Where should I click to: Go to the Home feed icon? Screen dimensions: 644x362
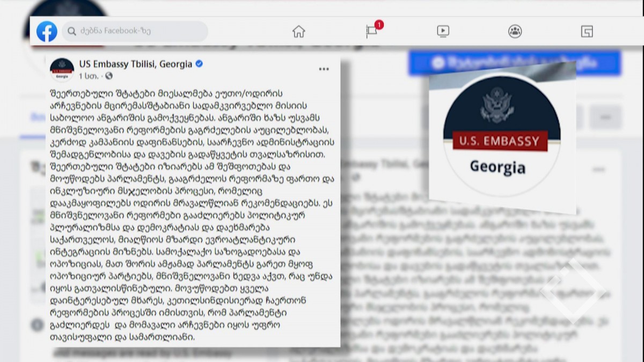298,32
